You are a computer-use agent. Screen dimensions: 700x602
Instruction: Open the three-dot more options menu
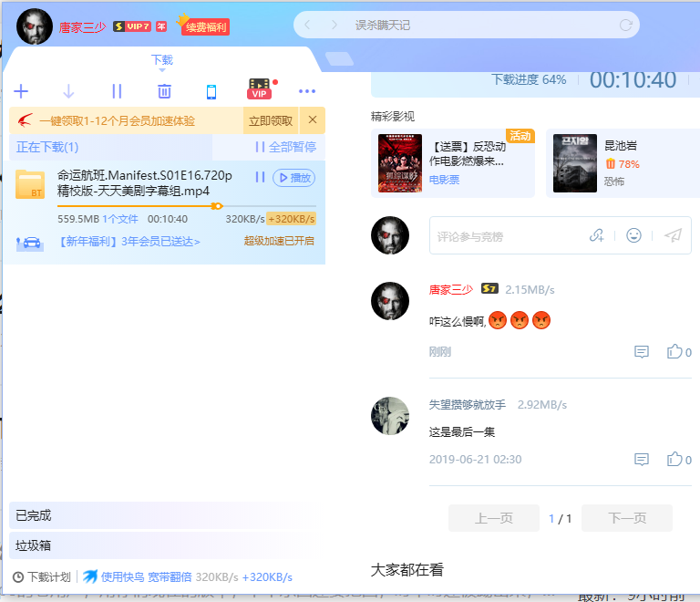pyautogui.click(x=307, y=91)
